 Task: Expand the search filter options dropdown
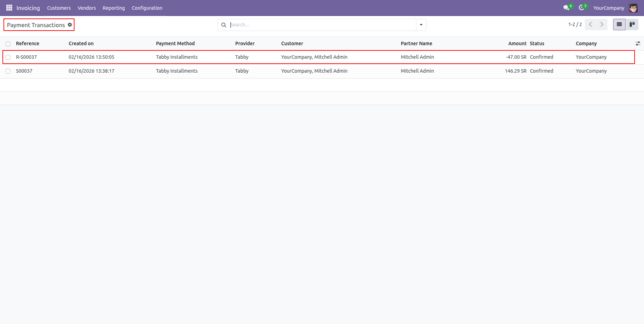[x=421, y=25]
